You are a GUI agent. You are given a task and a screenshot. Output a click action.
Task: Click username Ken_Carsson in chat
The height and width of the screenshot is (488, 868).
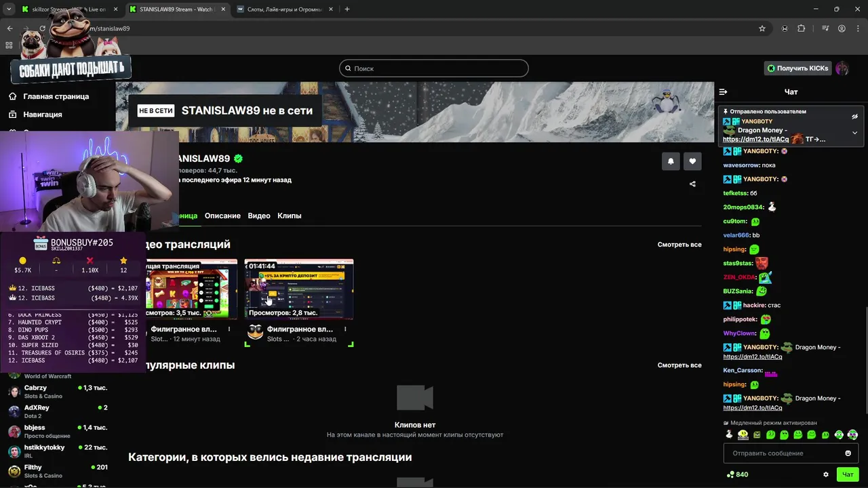point(743,371)
